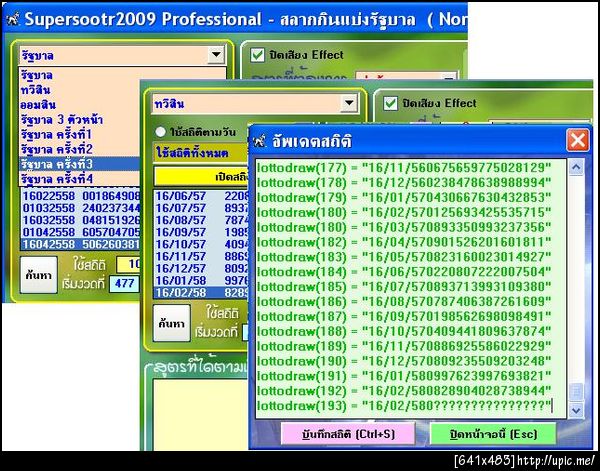Click the lottodraw(179) line in the editor
This screenshot has width=600, height=471.
tap(404, 197)
